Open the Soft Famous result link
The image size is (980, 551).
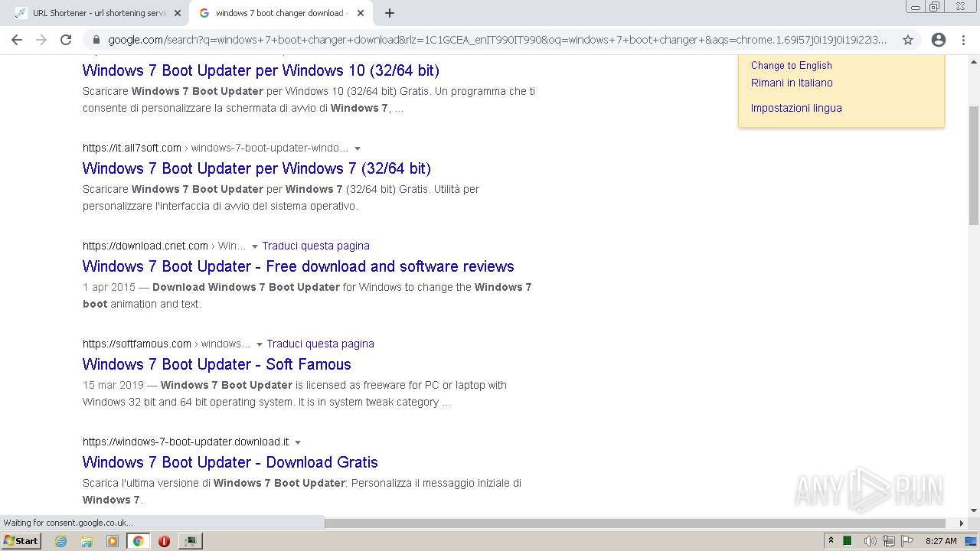pos(217,364)
